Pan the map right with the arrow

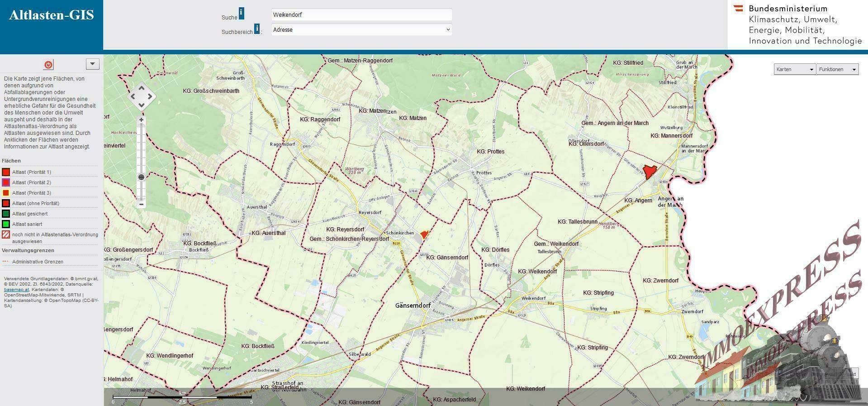click(150, 96)
